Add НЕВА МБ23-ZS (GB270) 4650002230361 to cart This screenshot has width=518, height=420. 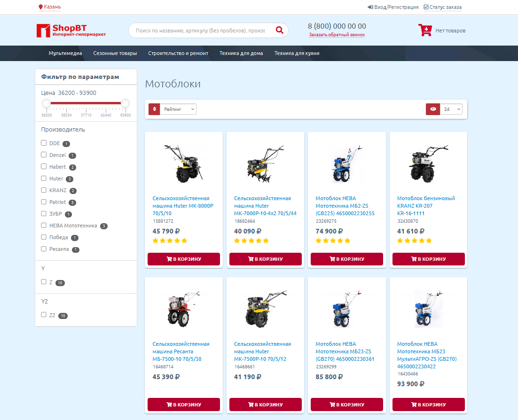point(347,404)
